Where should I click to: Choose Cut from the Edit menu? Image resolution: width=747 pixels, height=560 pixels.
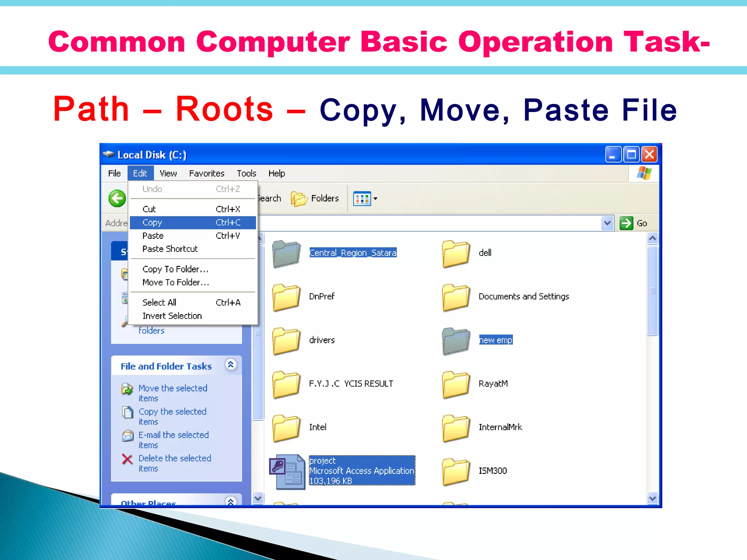click(x=193, y=209)
